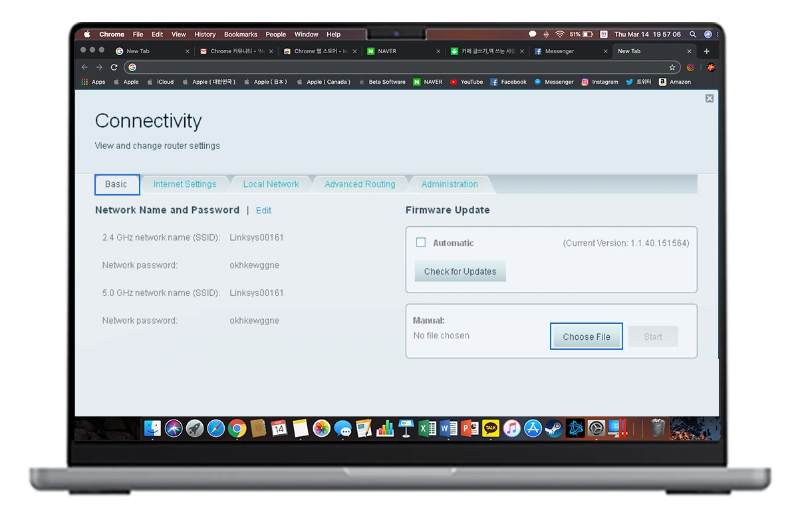Click the browser address bar
798x532 pixels.
[x=399, y=67]
